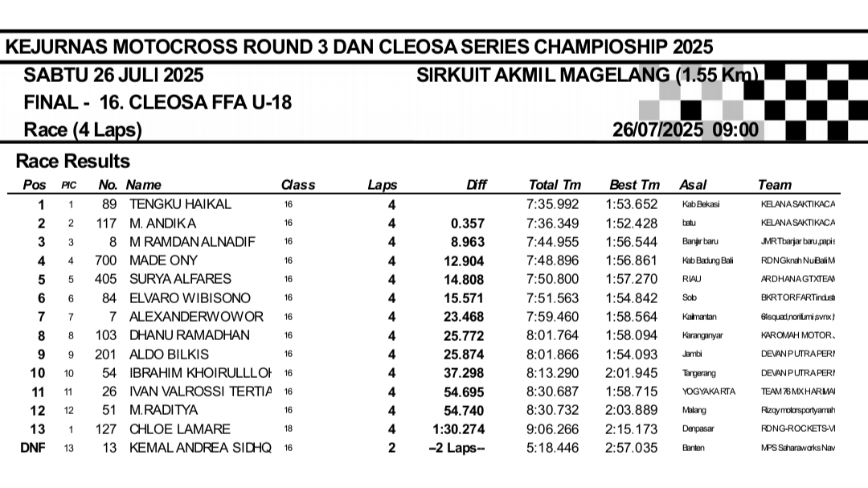Click the date and time 26/07/2025 09:00
868x488 pixels.
coord(685,130)
